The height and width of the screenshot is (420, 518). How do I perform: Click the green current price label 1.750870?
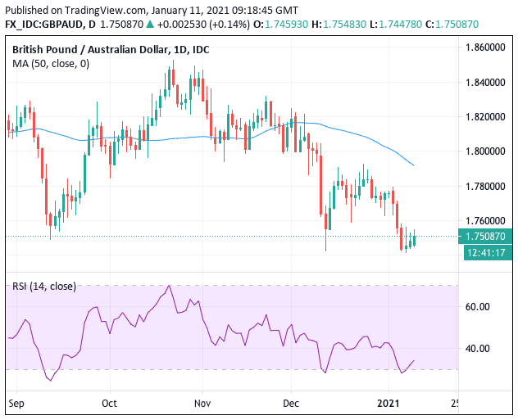[486, 237]
